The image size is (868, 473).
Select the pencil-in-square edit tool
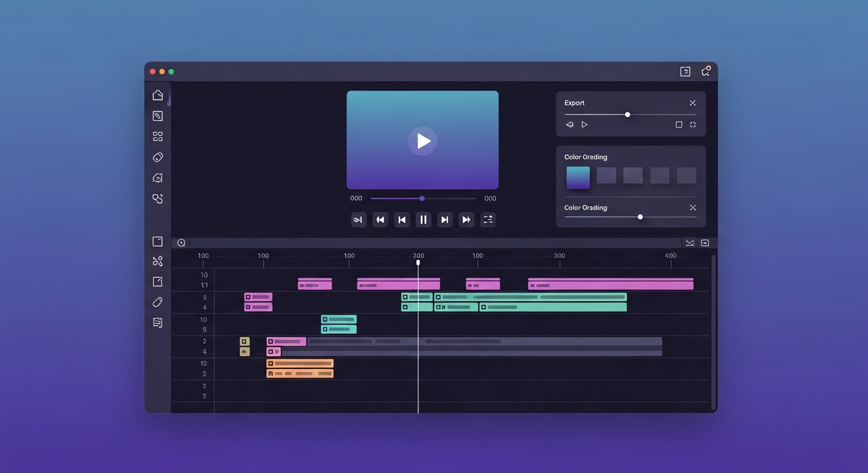click(x=158, y=116)
